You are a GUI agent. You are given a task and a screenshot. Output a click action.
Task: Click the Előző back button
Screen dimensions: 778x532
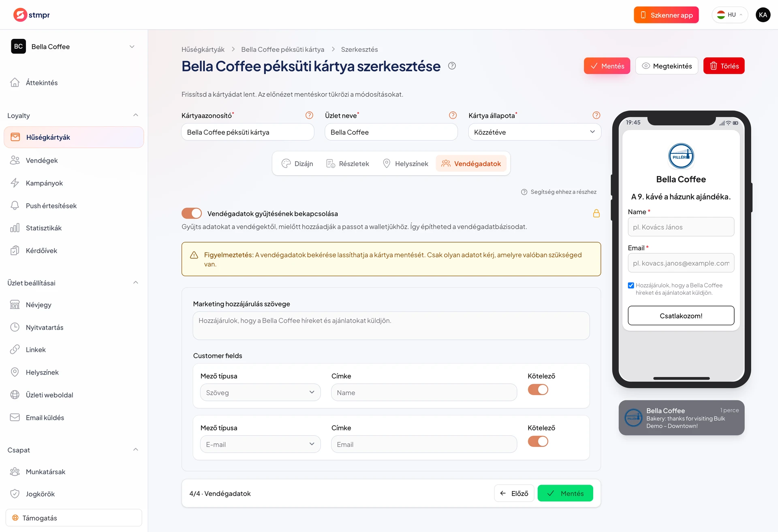click(514, 493)
